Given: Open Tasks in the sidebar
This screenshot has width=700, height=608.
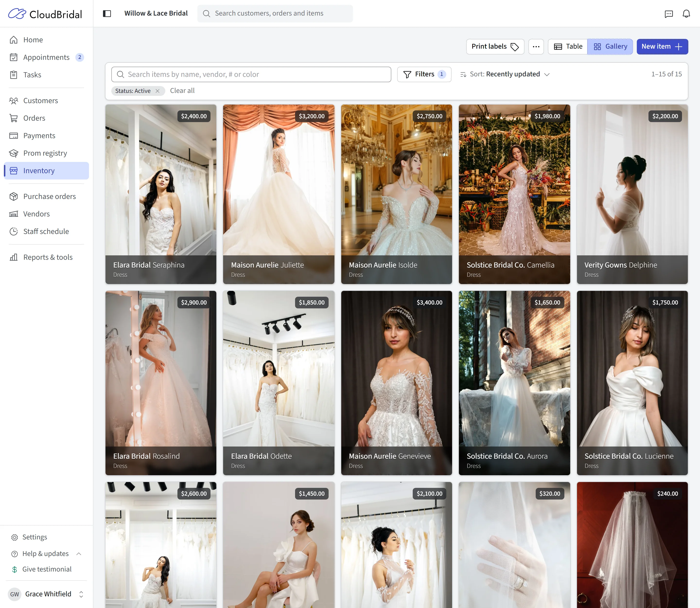Looking at the screenshot, I should pyautogui.click(x=46, y=75).
